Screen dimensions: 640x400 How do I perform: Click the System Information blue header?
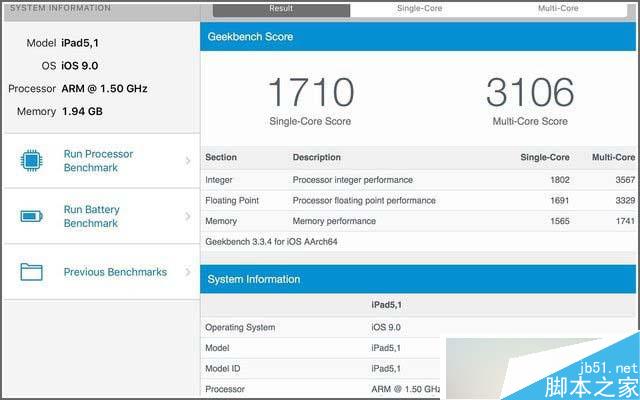tap(418, 279)
